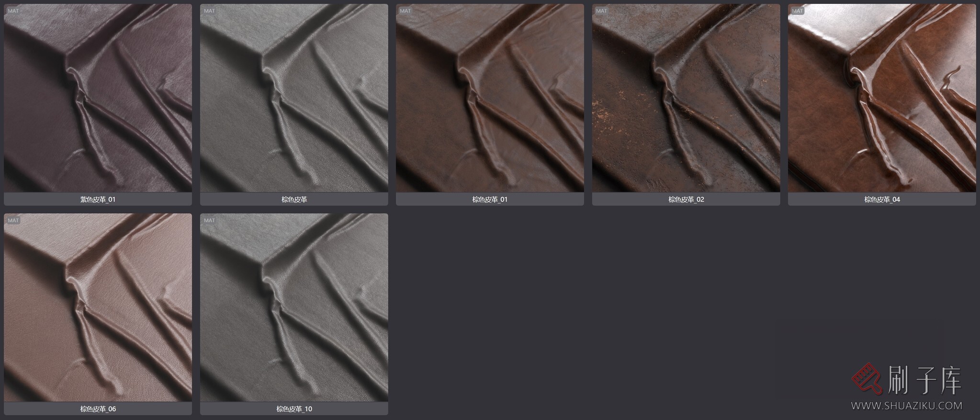Click MAT badge on 棕色皮革 thumbnail
The image size is (980, 420).
coord(209,11)
